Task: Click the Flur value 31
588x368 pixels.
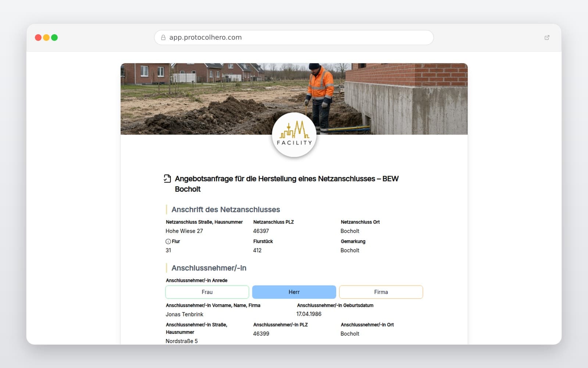Action: point(168,250)
